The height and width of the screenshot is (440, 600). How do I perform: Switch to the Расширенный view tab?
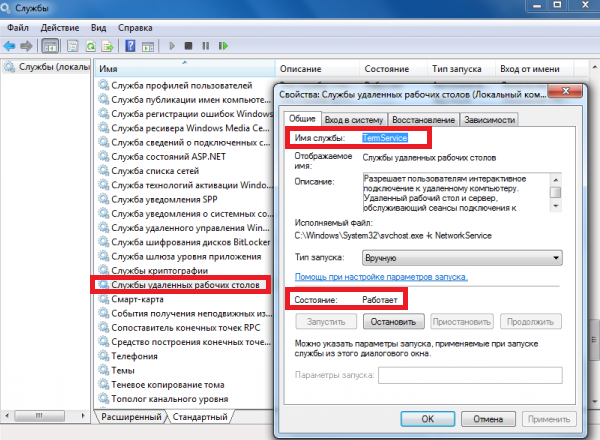[131, 417]
